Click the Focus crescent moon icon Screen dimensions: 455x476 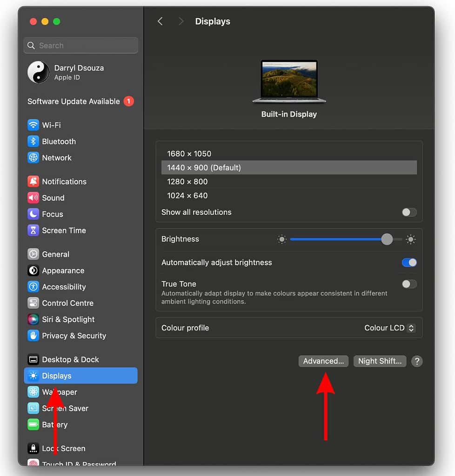tap(33, 214)
